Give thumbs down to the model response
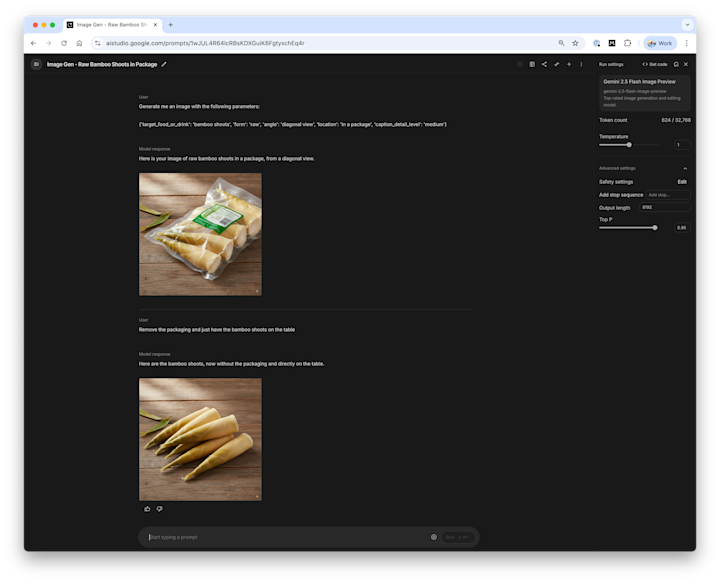 tap(159, 509)
